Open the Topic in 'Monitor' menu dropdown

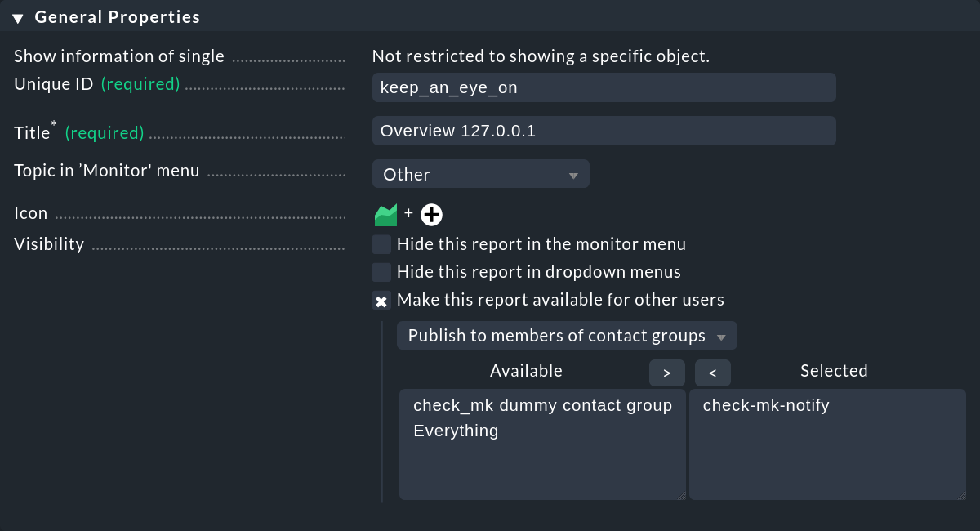point(481,173)
